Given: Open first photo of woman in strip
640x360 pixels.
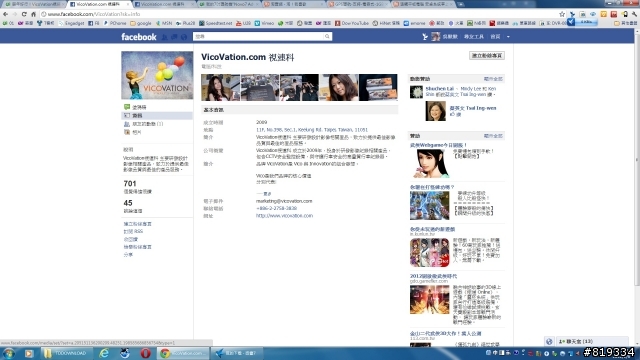Looking at the screenshot, I should [220, 87].
